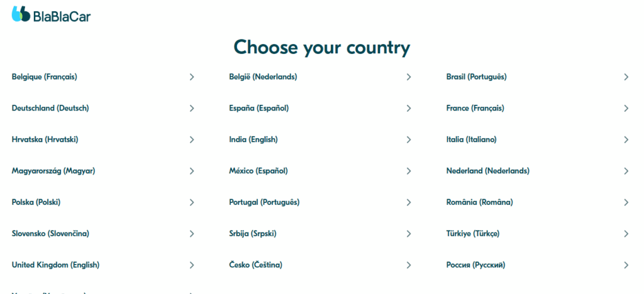Select Россия (Русский) country link
This screenshot has height=294, width=644.
pos(475,265)
